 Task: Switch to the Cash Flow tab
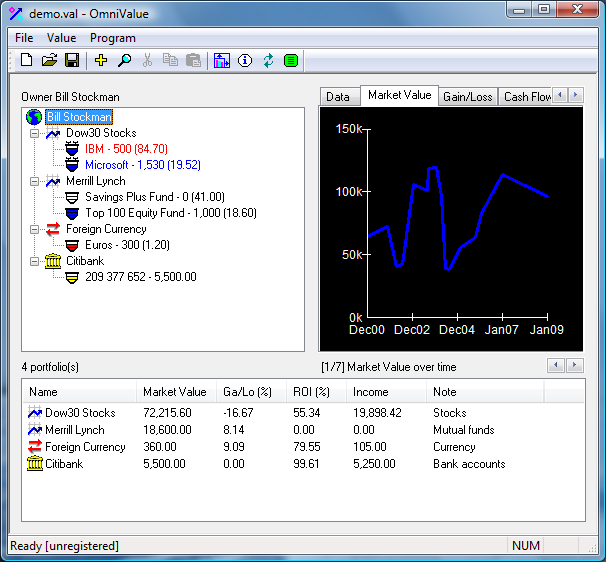tap(526, 97)
